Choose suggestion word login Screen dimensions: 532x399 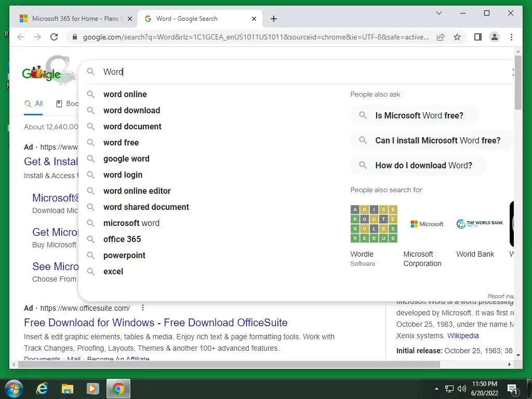(x=123, y=175)
